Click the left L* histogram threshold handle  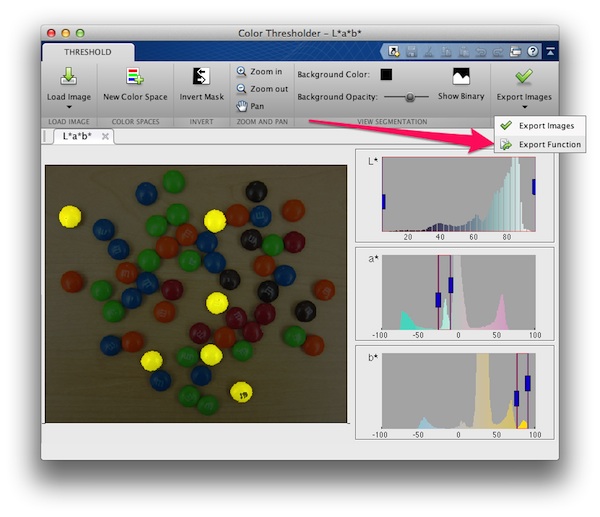pyautogui.click(x=383, y=202)
